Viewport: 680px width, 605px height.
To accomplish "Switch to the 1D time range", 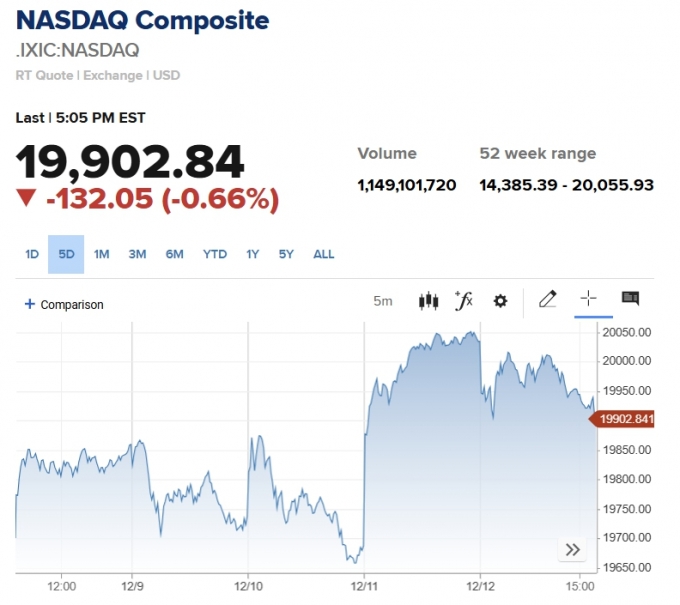I will (32, 254).
